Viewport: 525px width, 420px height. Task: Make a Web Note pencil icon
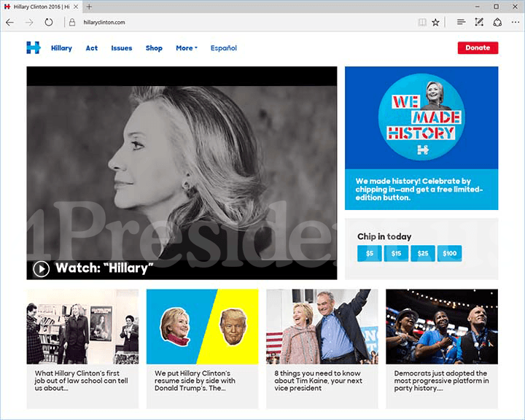click(x=479, y=23)
